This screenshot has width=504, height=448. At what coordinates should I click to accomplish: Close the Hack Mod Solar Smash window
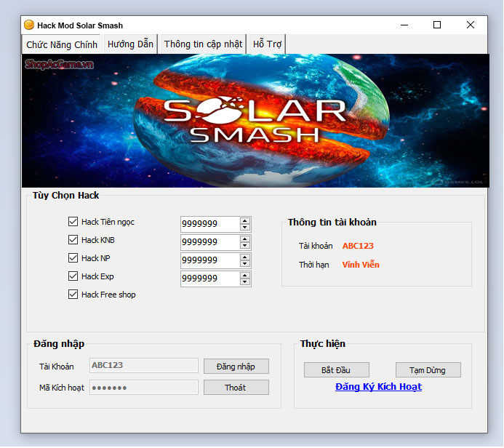[471, 25]
